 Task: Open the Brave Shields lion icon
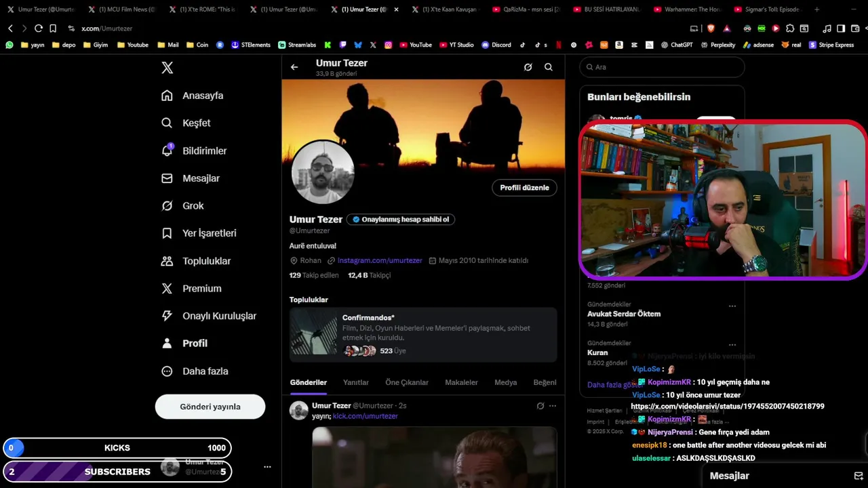pos(711,28)
